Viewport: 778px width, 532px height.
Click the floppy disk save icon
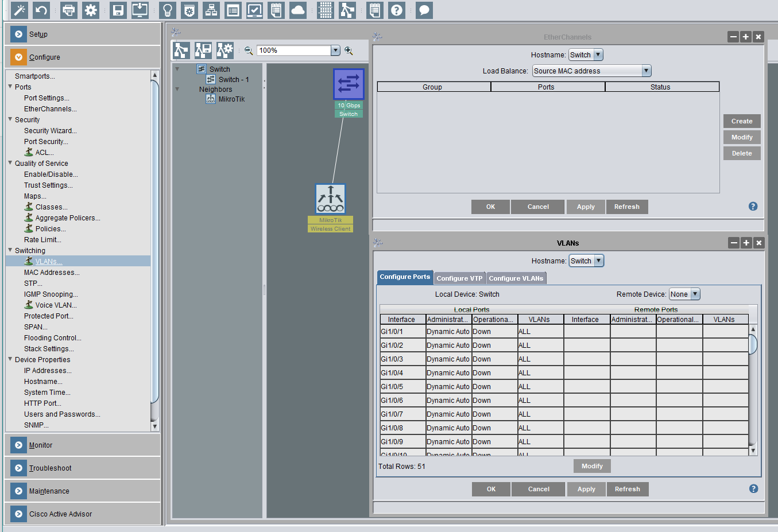coord(118,10)
